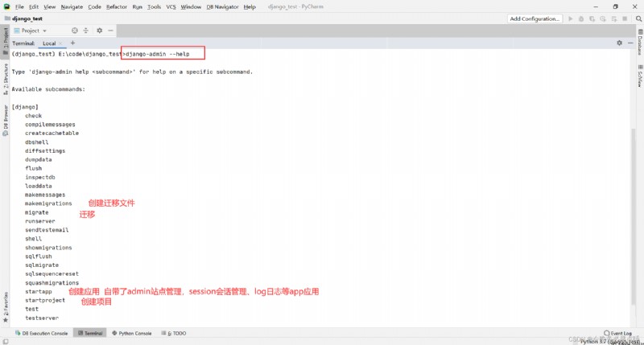The image size is (644, 345).
Task: Open the File menu
Action: [19, 7]
